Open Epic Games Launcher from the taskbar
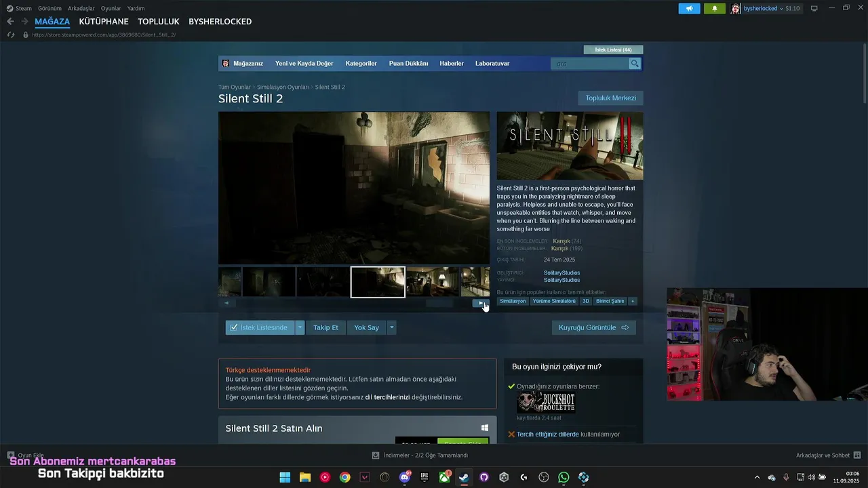Image resolution: width=868 pixels, height=488 pixels. tap(425, 477)
